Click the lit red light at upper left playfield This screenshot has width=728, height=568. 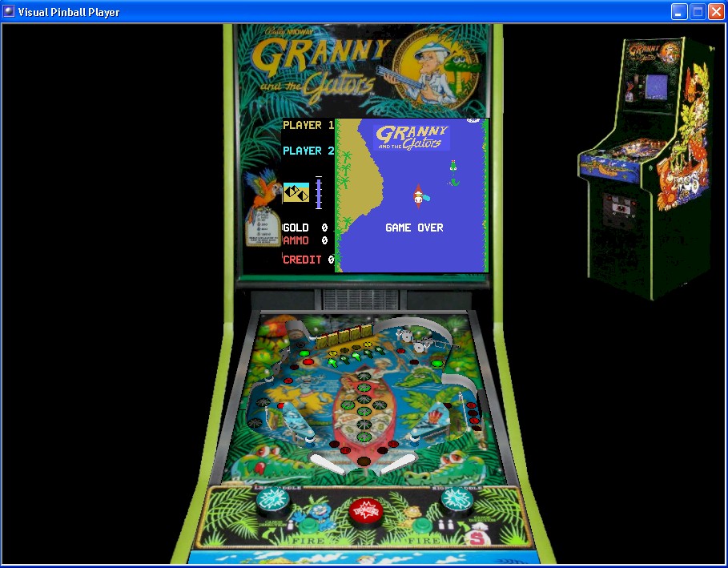tap(308, 361)
